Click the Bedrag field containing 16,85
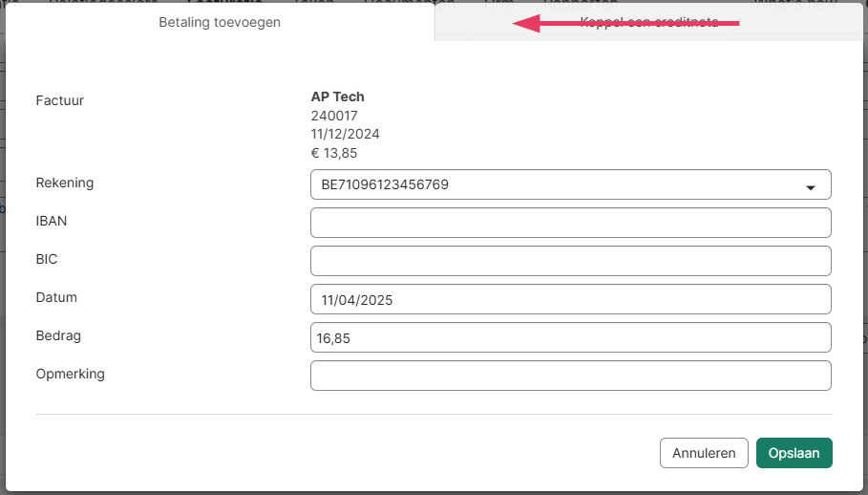Screen dimensions: 868x495 click(x=570, y=337)
